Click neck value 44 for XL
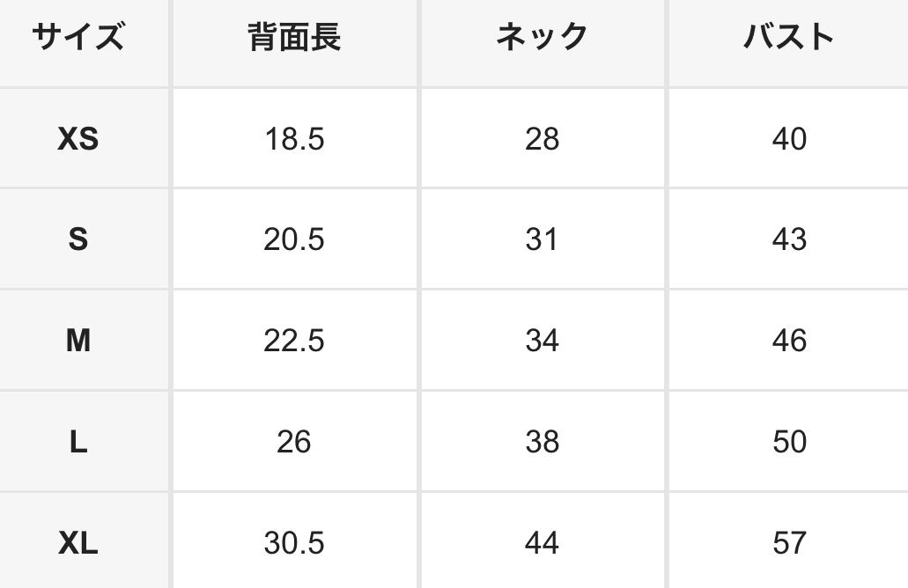This screenshot has width=908, height=588. 542,543
